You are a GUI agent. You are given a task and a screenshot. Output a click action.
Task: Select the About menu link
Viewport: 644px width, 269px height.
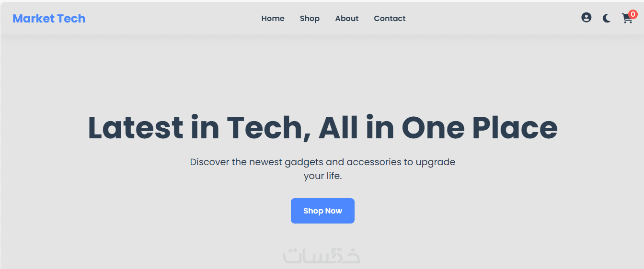tap(347, 19)
